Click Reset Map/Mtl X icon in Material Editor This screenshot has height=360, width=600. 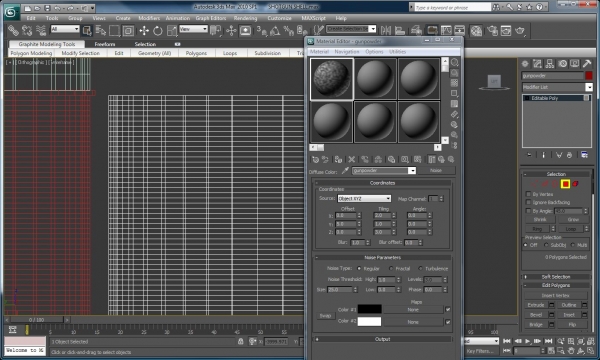(x=352, y=160)
